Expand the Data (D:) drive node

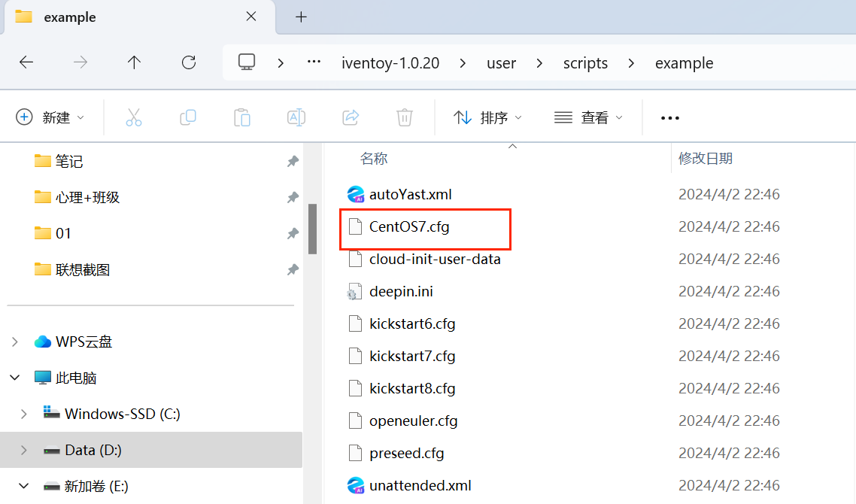tap(23, 450)
